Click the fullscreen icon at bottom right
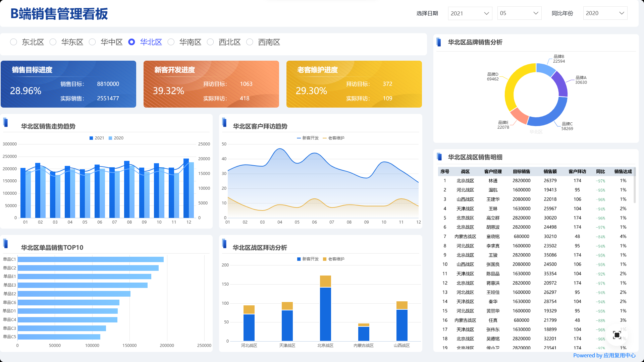Screen dimensions: 644x362 coord(617,335)
